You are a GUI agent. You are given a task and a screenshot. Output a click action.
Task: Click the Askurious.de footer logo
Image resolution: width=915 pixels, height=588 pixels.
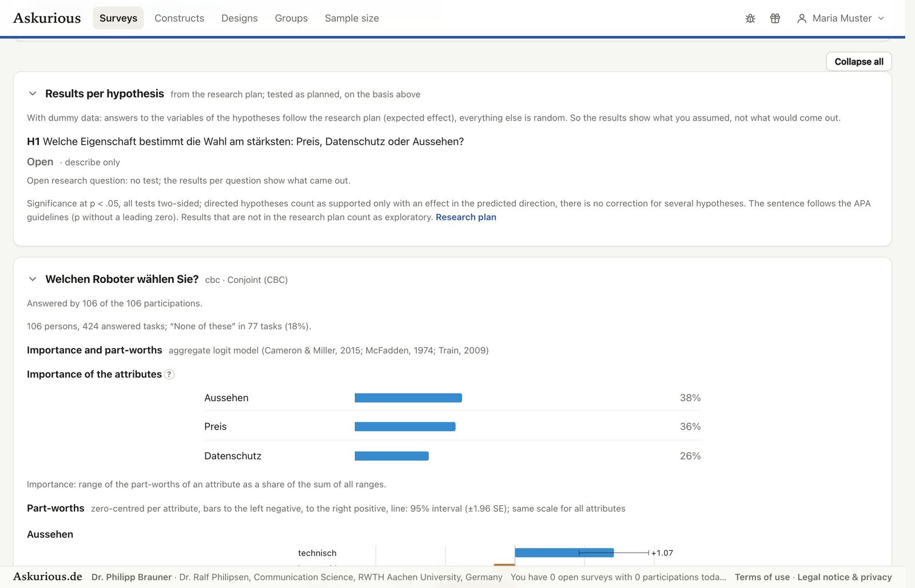click(47, 577)
